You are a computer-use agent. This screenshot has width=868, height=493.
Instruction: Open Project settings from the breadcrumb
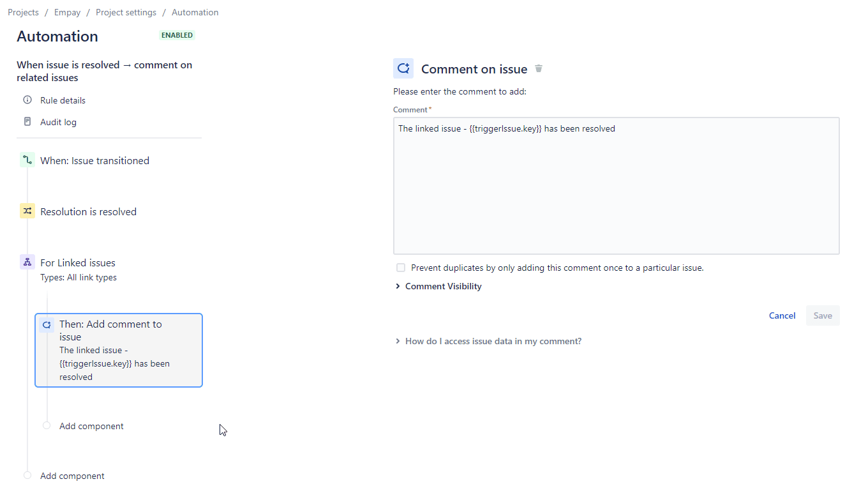click(126, 11)
